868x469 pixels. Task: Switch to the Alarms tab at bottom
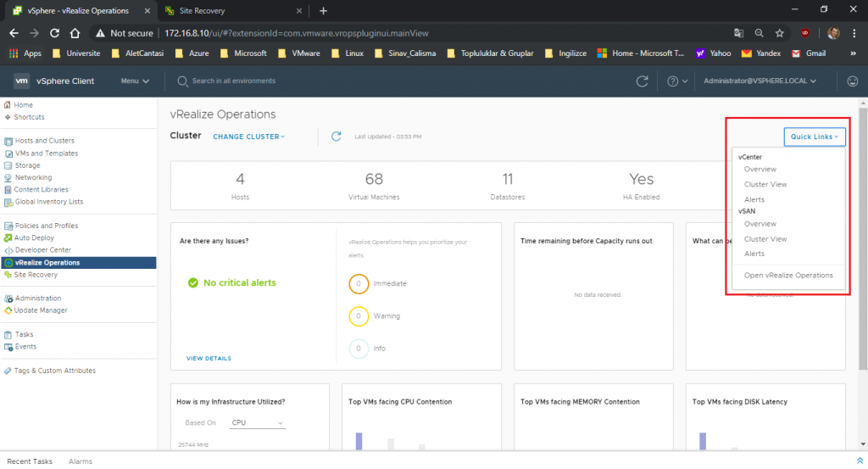point(81,461)
